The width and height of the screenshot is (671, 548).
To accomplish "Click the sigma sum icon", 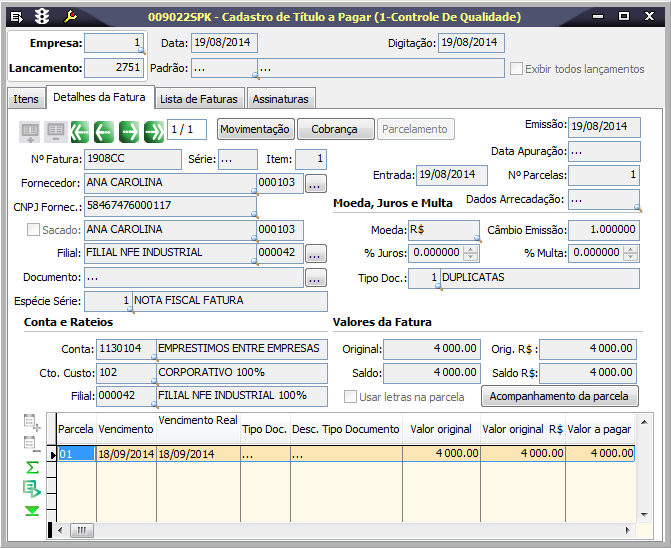I will click(x=33, y=467).
